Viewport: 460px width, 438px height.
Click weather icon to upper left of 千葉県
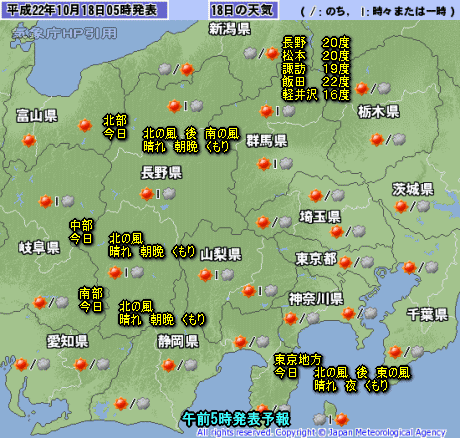click(420, 267)
